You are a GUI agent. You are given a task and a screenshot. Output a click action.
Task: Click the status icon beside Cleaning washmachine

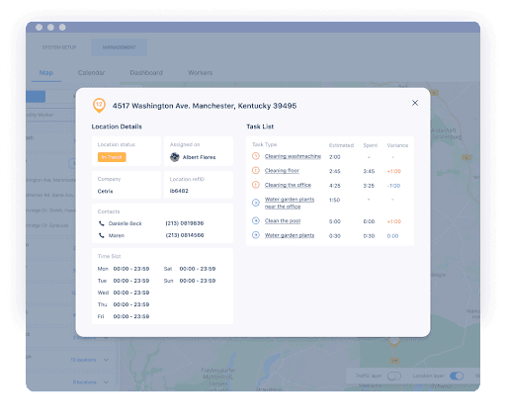pyautogui.click(x=256, y=156)
